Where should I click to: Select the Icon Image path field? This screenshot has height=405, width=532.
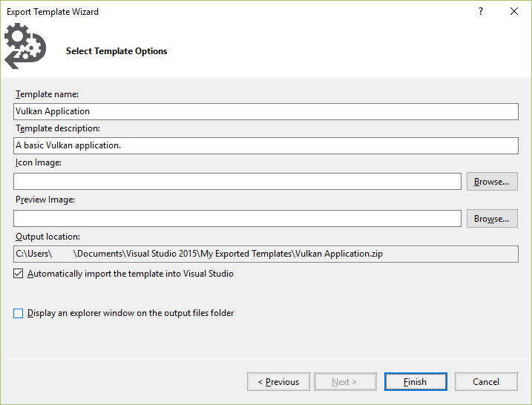237,181
